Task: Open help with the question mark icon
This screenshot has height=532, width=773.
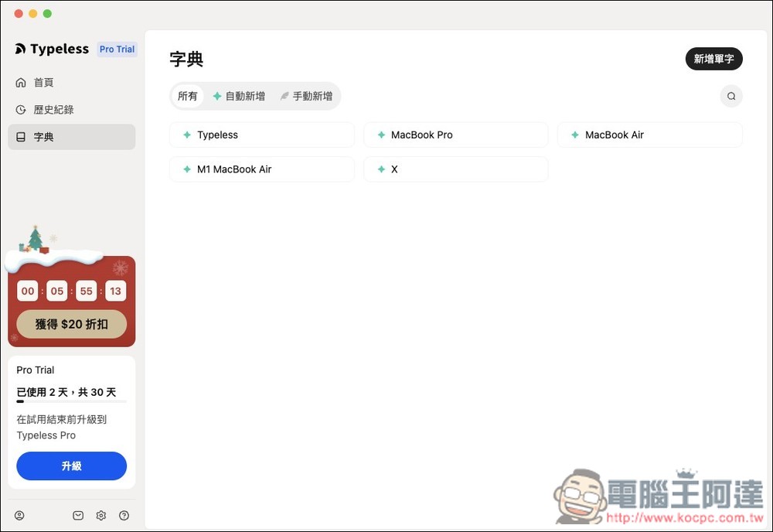Action: pyautogui.click(x=124, y=515)
